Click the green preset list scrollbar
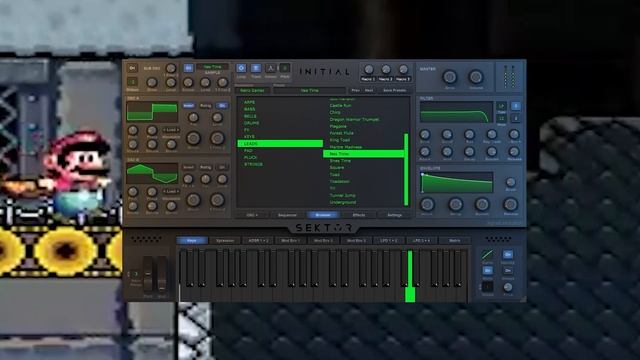This screenshot has height=360, width=640. coord(406,169)
